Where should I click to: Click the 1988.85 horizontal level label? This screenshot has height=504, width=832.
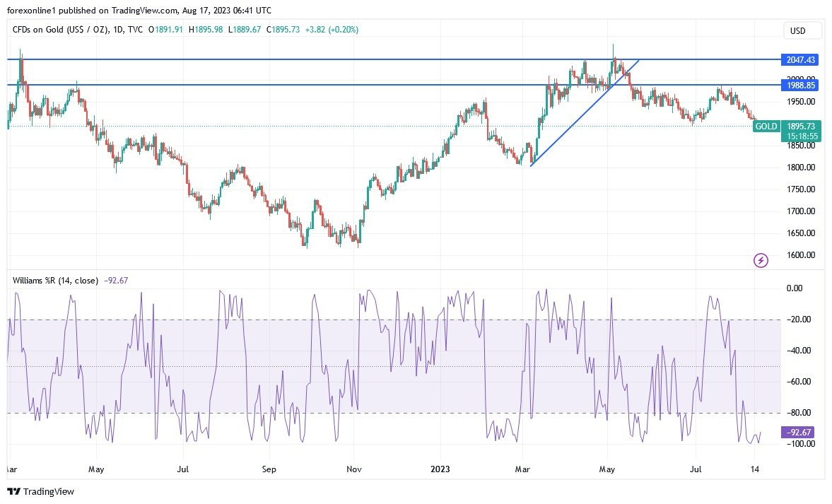[x=799, y=86]
